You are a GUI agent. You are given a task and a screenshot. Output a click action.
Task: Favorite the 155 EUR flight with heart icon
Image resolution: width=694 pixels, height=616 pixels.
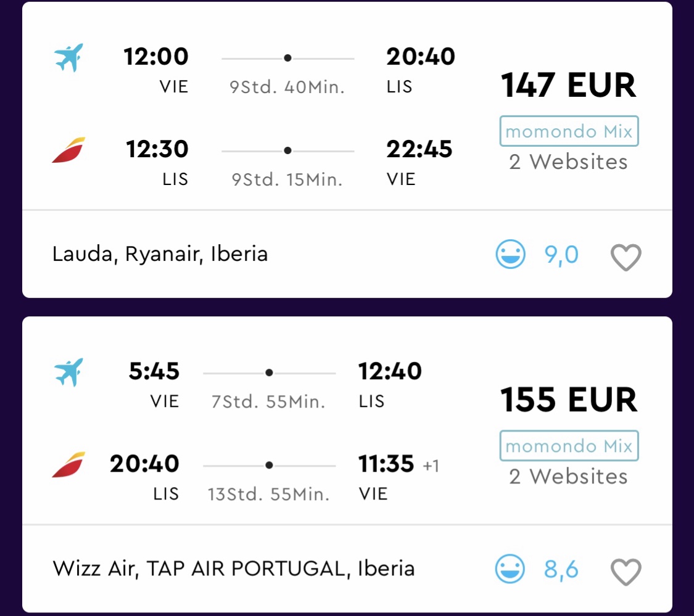point(626,572)
